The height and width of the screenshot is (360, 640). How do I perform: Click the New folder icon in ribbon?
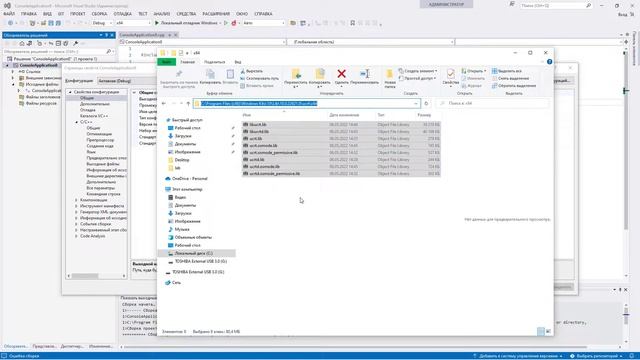point(389,74)
